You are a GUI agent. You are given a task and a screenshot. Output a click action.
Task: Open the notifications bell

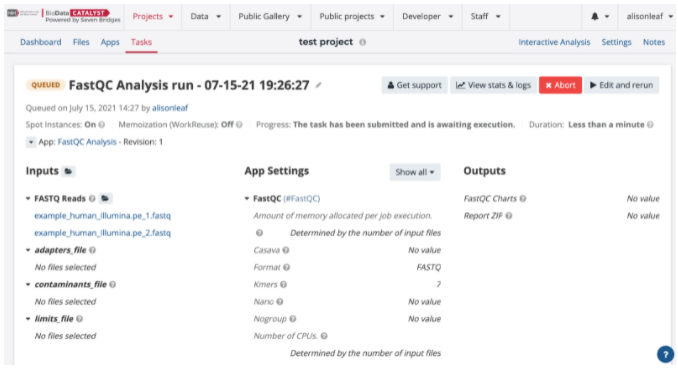click(600, 16)
